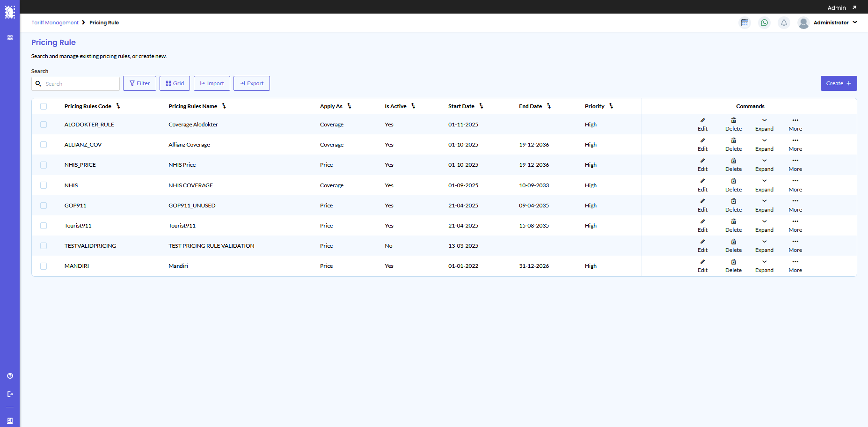Edit the ALODOKTER_RULE pricing rule
Image resolution: width=868 pixels, height=427 pixels.
(x=702, y=125)
